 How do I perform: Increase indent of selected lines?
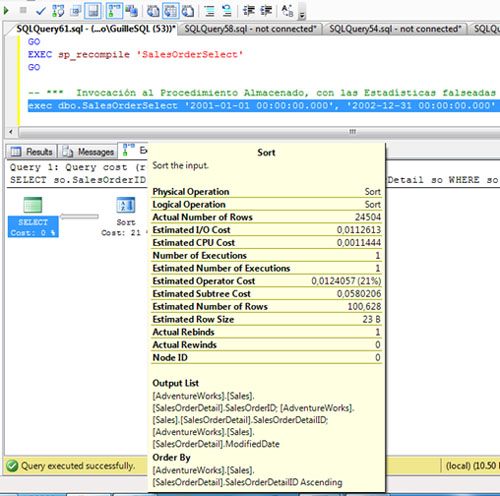pos(266,11)
